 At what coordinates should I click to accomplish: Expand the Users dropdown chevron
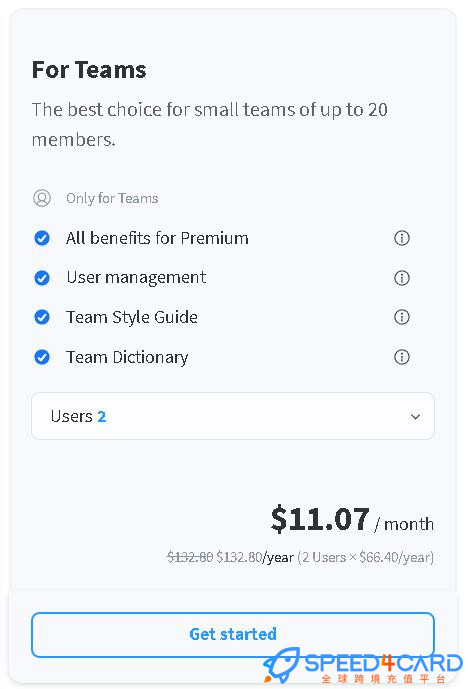pos(415,417)
